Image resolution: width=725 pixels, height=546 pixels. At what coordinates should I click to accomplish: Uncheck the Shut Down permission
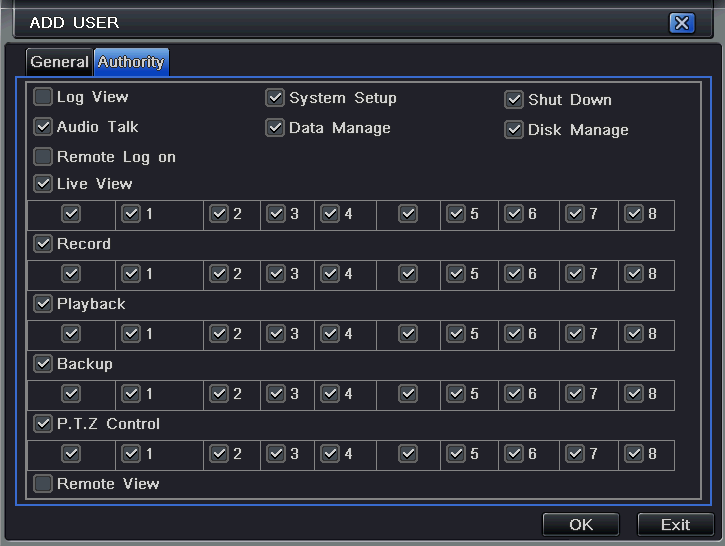[x=514, y=100]
